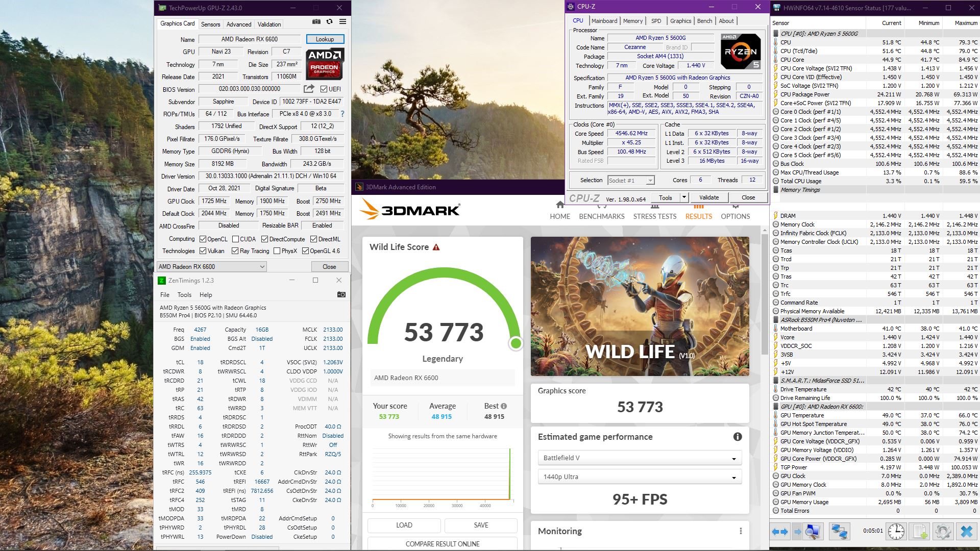Switch to the GPU-Z Sensors tab

[210, 24]
